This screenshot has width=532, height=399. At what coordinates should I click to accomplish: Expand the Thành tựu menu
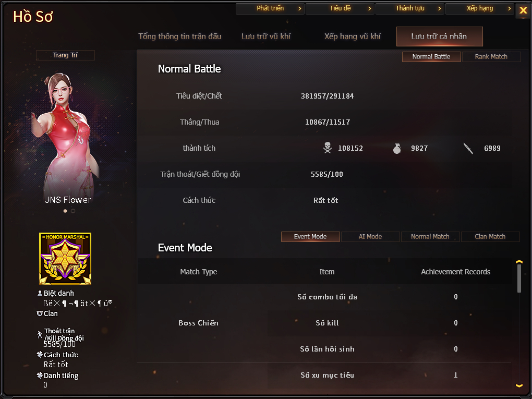pyautogui.click(x=410, y=8)
